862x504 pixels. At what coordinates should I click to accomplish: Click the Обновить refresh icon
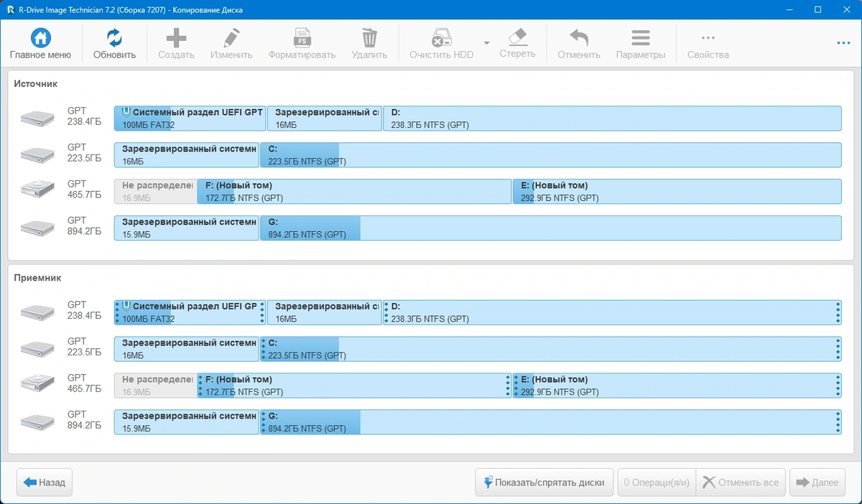[114, 38]
